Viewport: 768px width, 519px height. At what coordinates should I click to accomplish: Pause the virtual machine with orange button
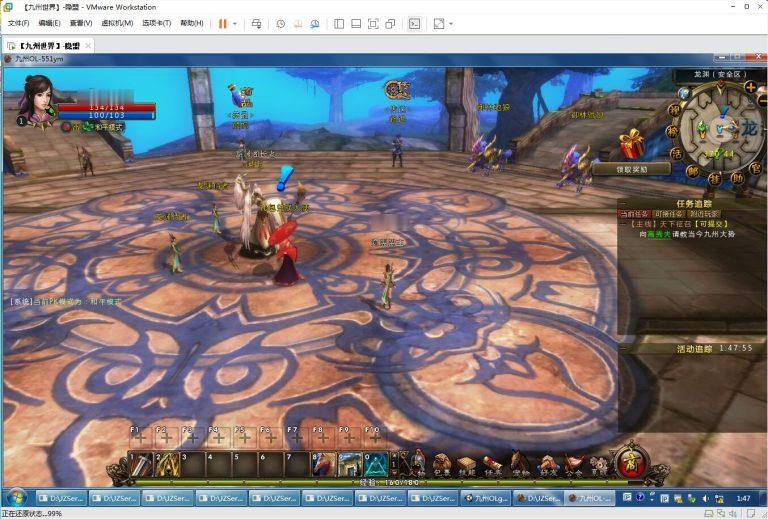point(223,24)
